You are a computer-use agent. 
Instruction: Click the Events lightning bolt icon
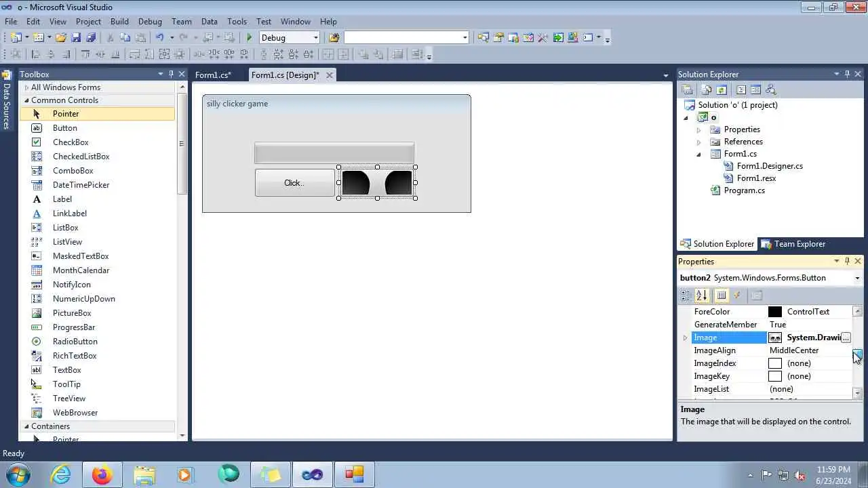[x=737, y=296]
